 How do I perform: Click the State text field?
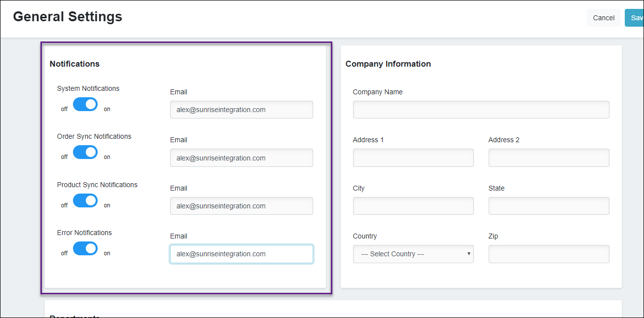point(549,206)
